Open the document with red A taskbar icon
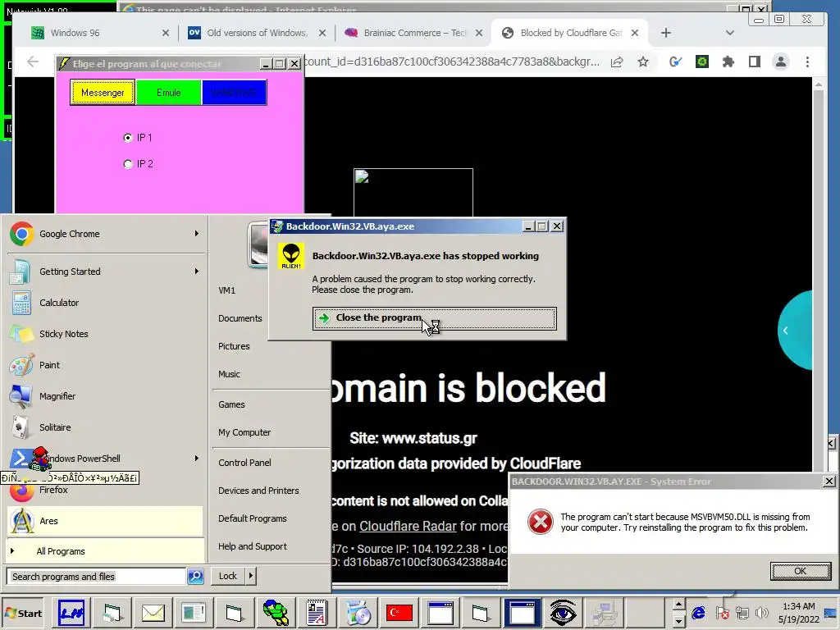Screen dimensions: 840x630 pos(317,613)
